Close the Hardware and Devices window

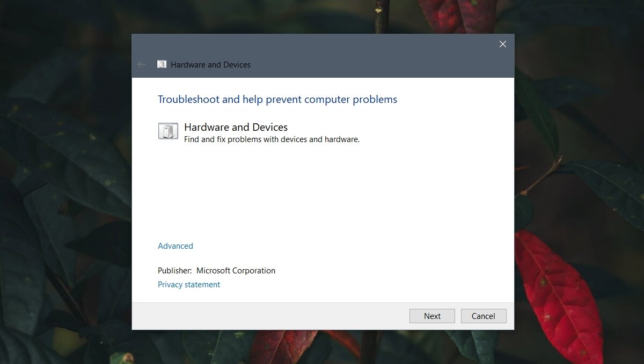tap(502, 44)
